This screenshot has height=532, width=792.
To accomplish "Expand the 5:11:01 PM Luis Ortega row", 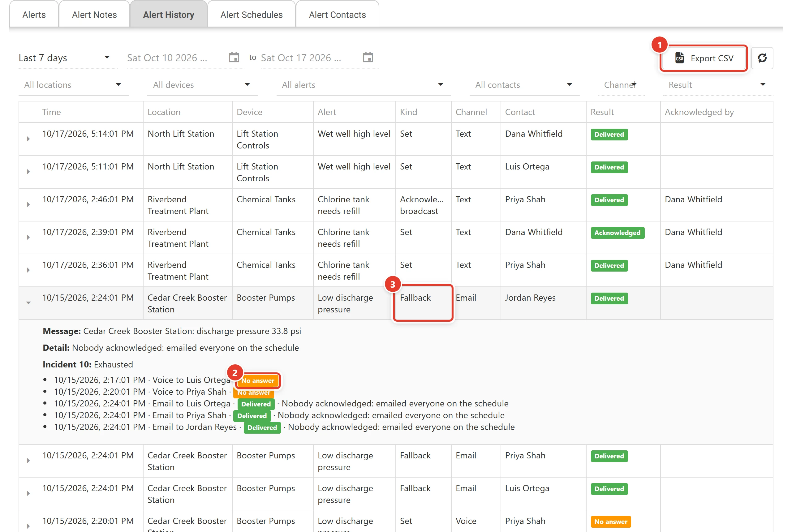I will 28,172.
